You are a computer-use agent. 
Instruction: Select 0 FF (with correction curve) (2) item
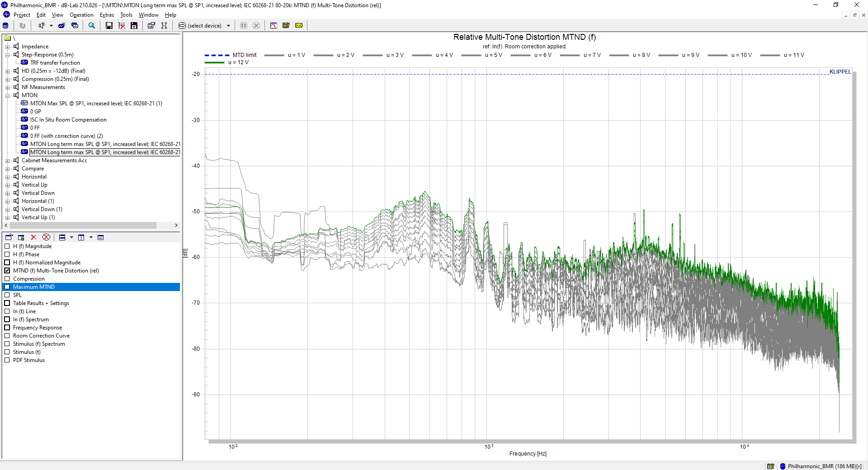tap(66, 136)
